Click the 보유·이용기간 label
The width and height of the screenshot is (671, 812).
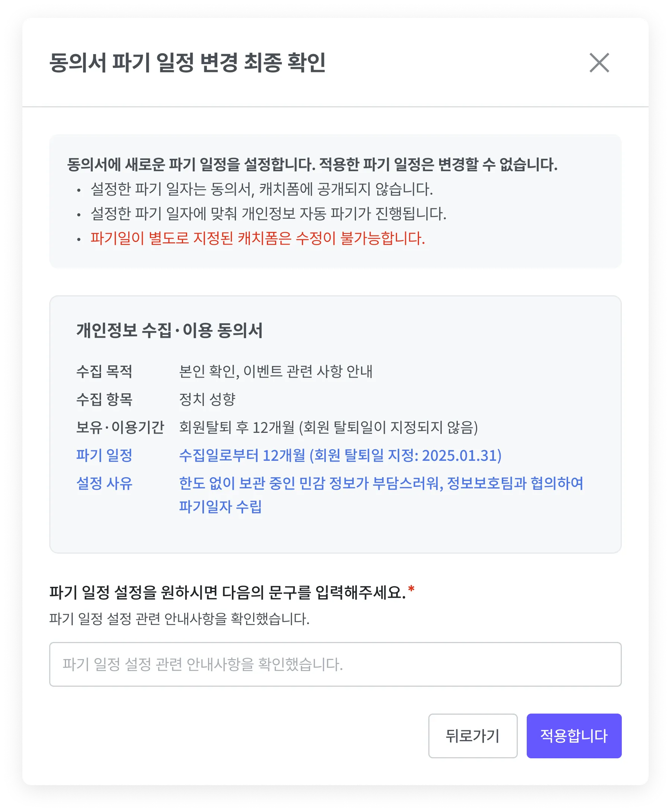tap(120, 428)
